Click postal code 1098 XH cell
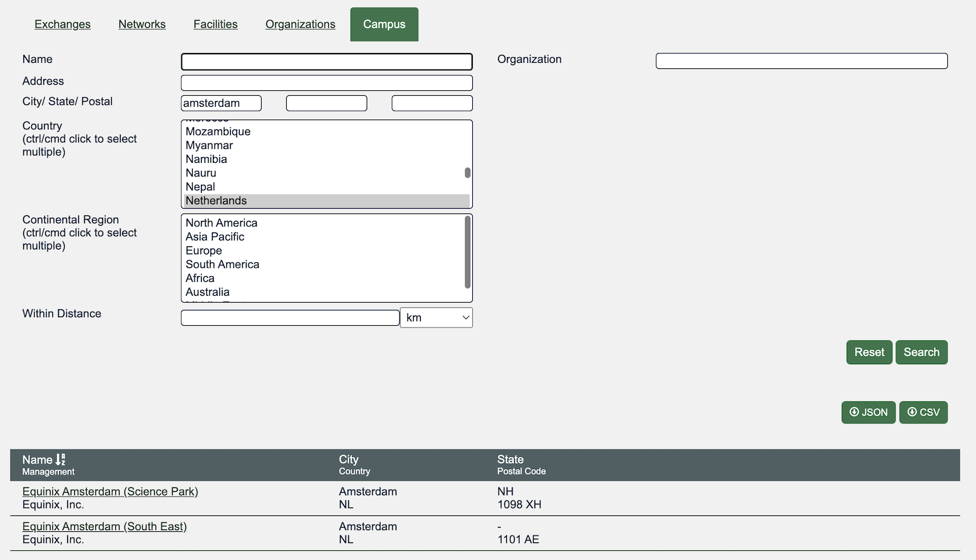 point(519,504)
